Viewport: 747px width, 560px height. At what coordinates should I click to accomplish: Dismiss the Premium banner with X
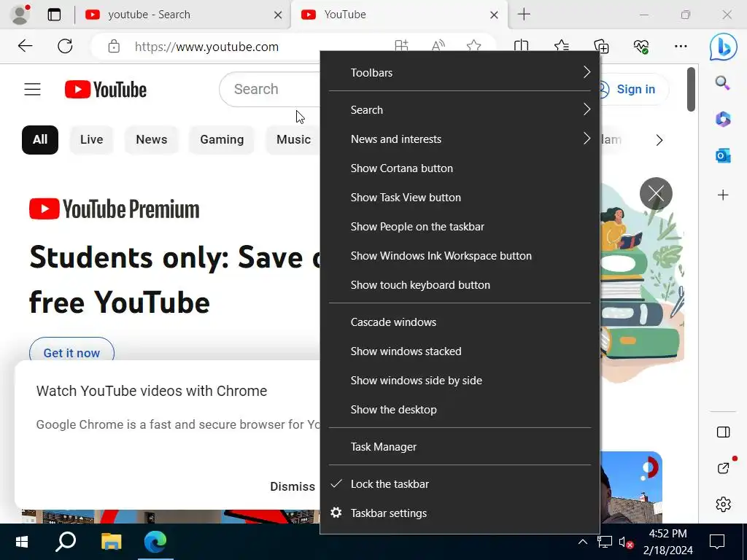click(x=656, y=193)
